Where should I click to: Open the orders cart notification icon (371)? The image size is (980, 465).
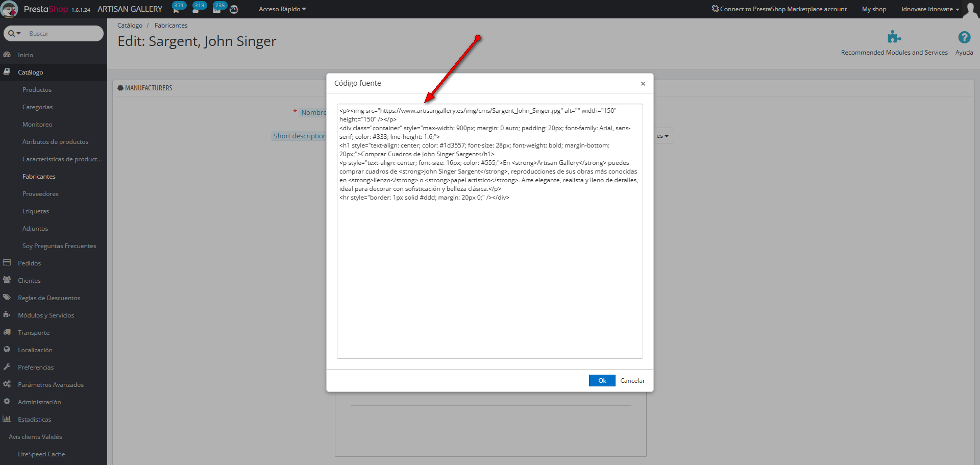pos(178,8)
